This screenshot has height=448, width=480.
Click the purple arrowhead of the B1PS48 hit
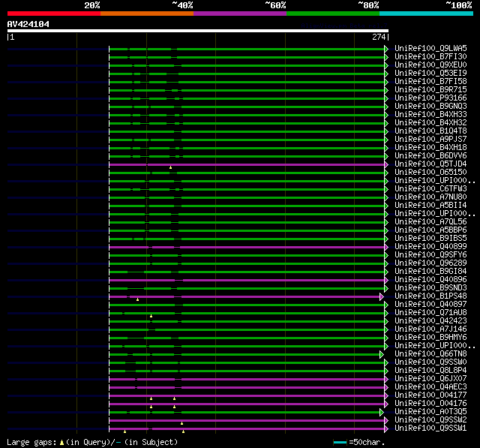pyautogui.click(x=382, y=296)
